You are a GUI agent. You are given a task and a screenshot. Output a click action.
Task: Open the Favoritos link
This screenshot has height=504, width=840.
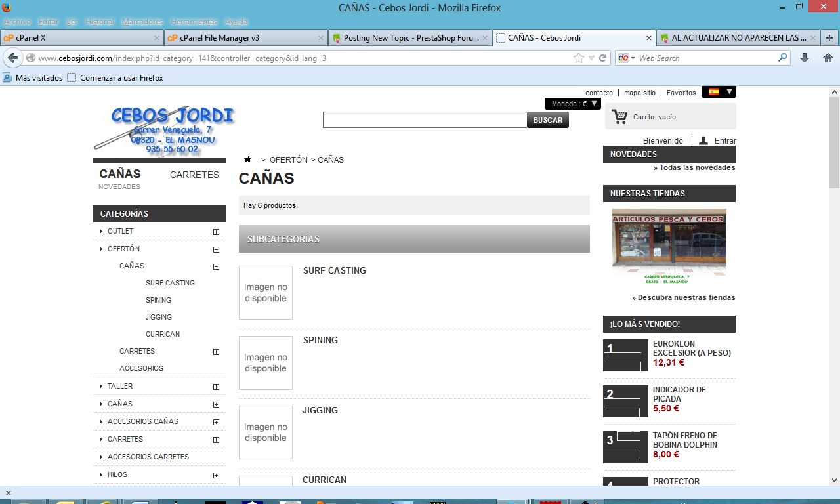point(681,93)
